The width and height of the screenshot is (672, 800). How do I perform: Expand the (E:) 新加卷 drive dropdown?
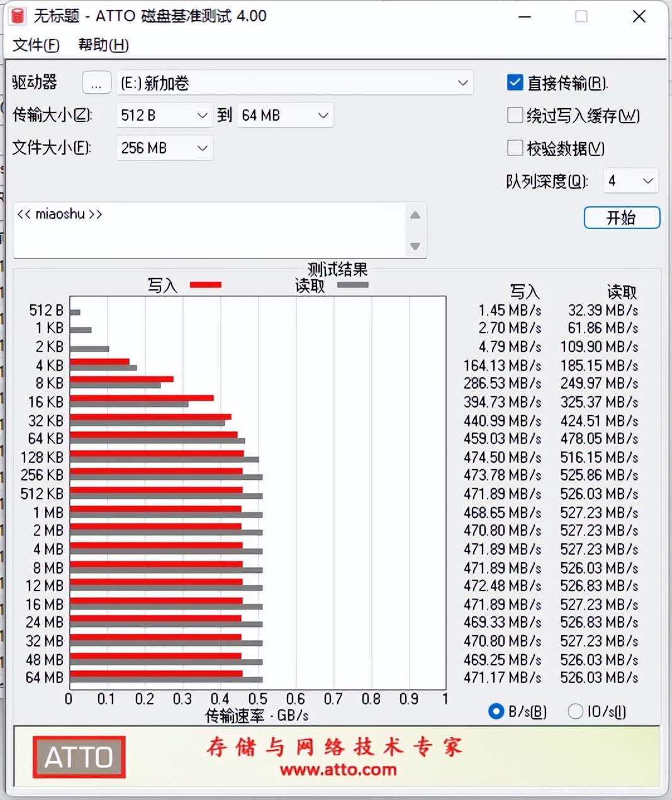coord(294,83)
